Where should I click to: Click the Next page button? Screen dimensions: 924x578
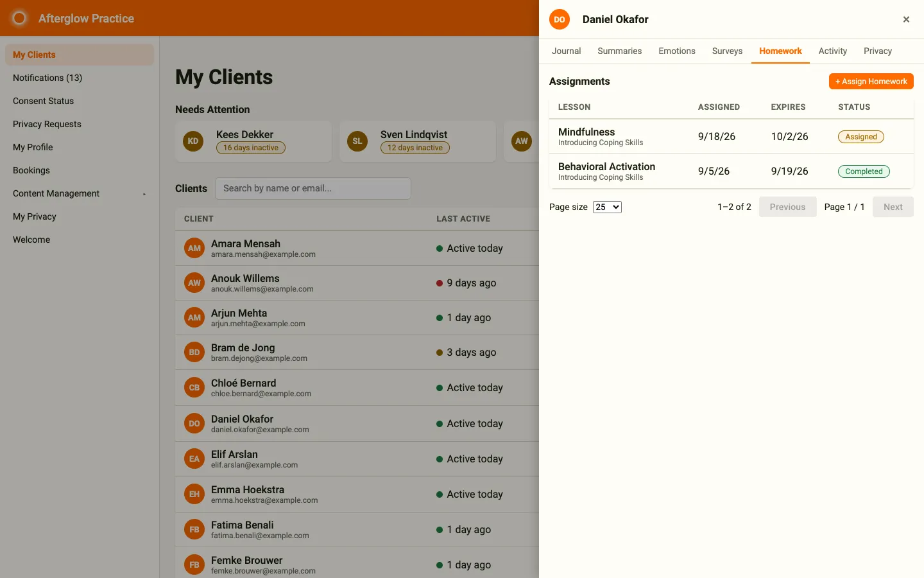click(x=893, y=207)
